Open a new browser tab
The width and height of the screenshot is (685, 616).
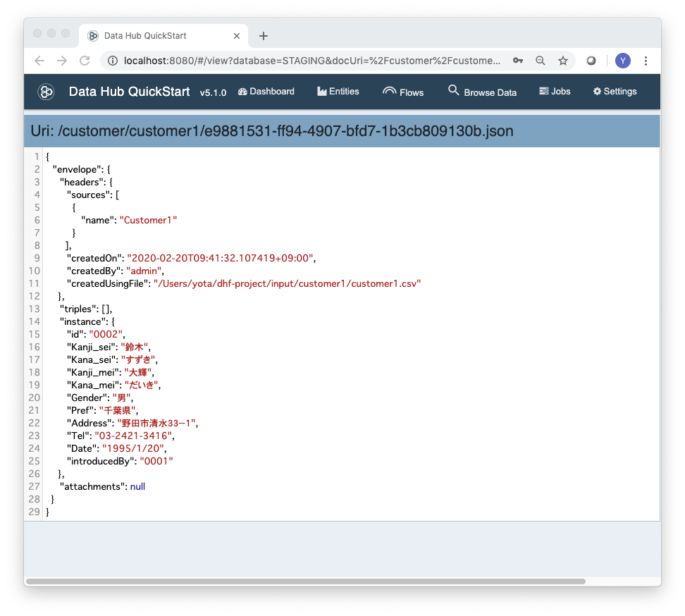[264, 36]
